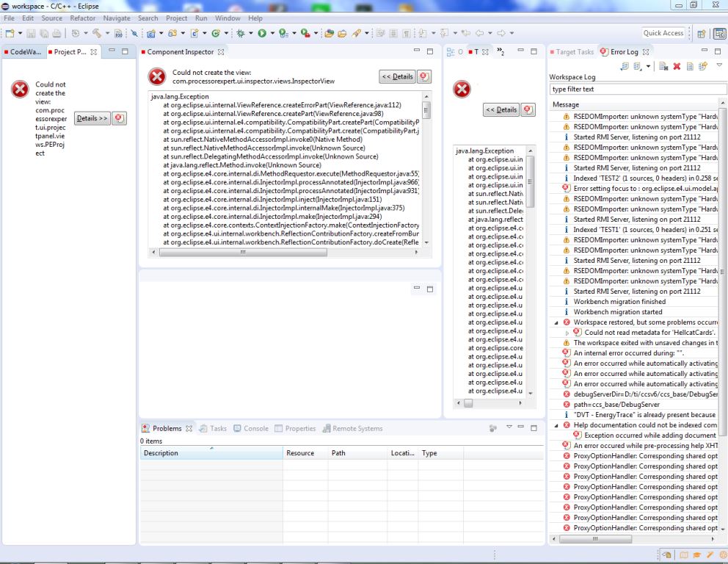This screenshot has width=728, height=564.
Task: Click '<< Details' button in Component Inspector
Action: pyautogui.click(x=397, y=76)
